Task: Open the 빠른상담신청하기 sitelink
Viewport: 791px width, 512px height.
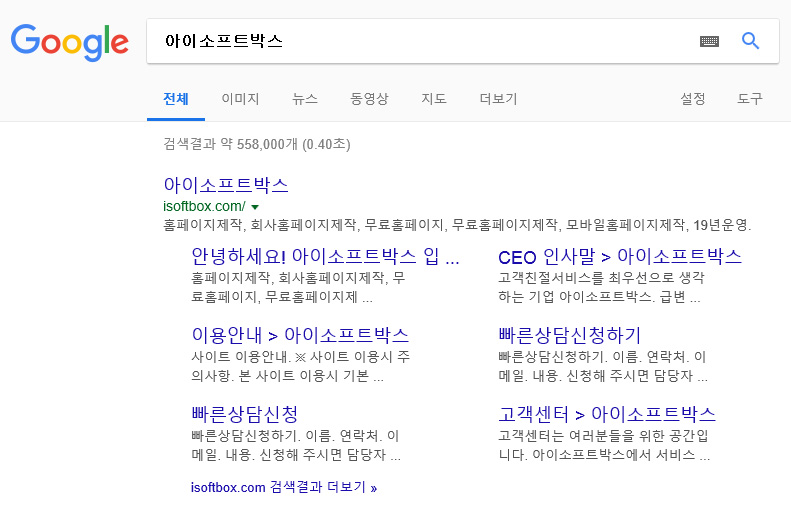Action: click(570, 335)
